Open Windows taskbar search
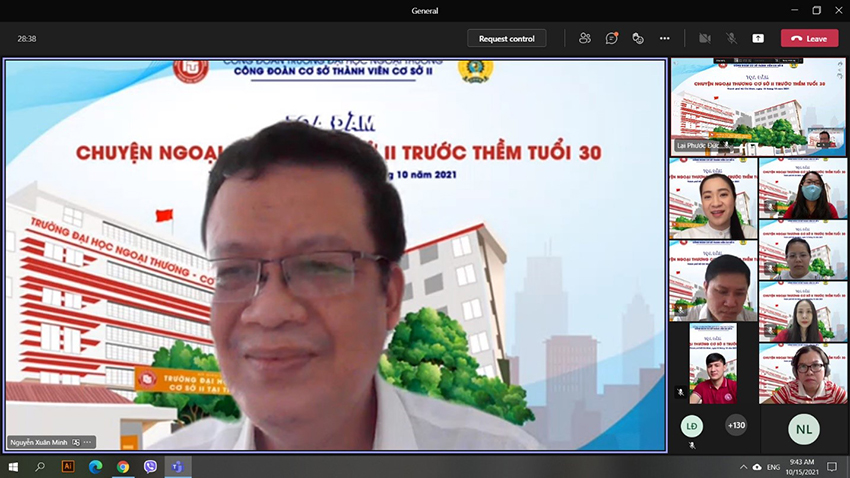The image size is (850, 478). click(x=40, y=467)
